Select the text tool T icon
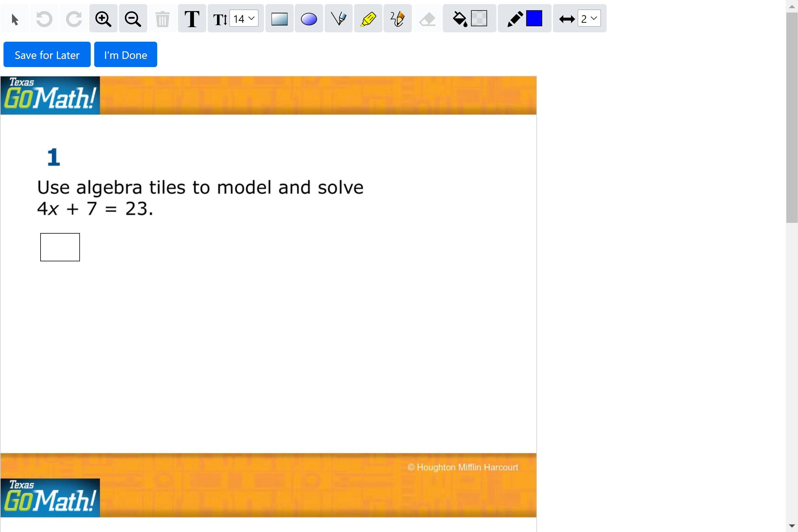This screenshot has height=532, width=798. [192, 19]
